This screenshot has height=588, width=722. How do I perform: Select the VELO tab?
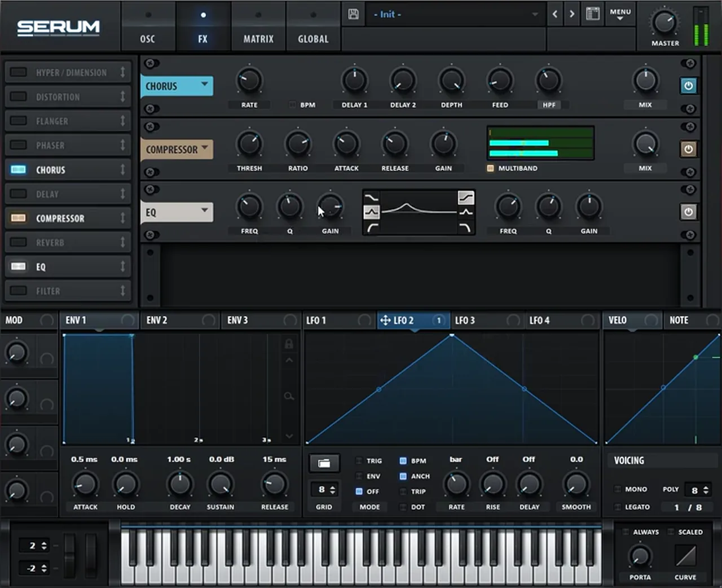[632, 320]
